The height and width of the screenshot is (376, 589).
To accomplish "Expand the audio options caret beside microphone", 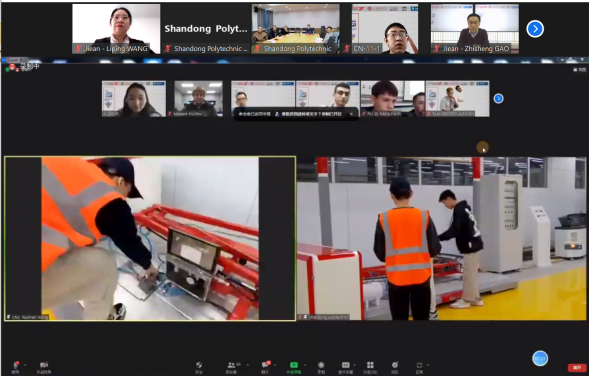I will 25,365.
